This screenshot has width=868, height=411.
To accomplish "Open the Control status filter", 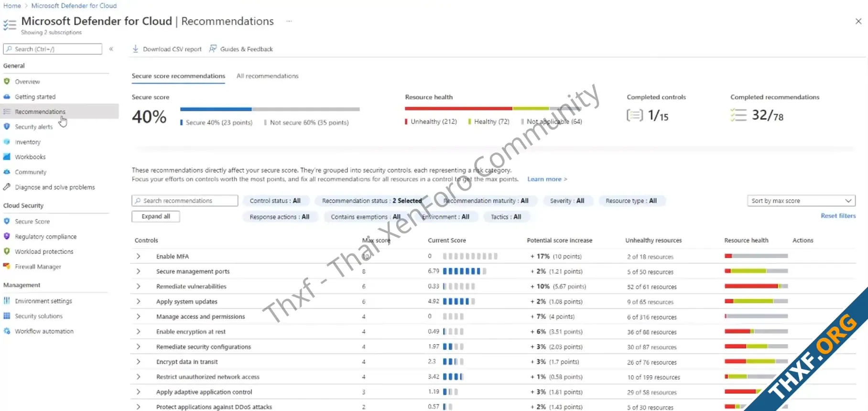I will click(x=275, y=201).
